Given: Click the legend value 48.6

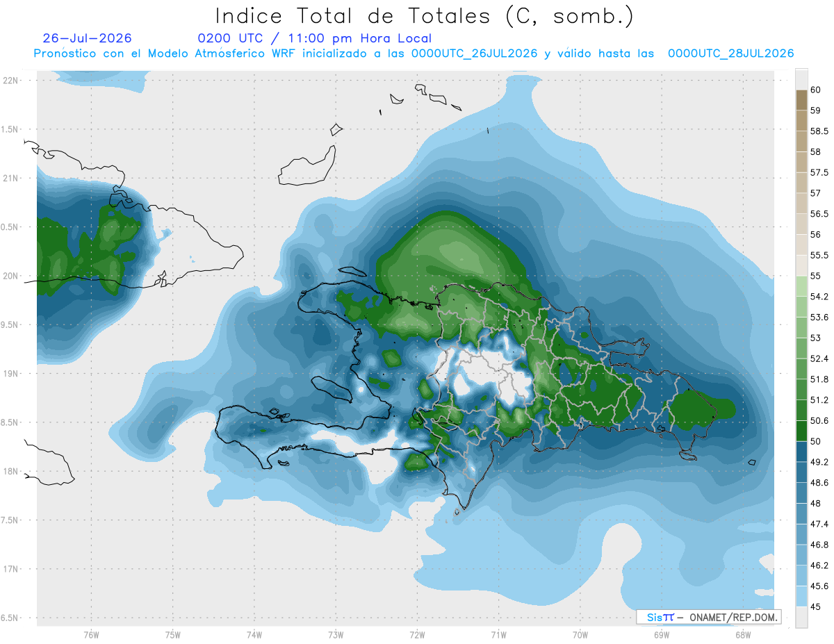Looking at the screenshot, I should tap(820, 482).
